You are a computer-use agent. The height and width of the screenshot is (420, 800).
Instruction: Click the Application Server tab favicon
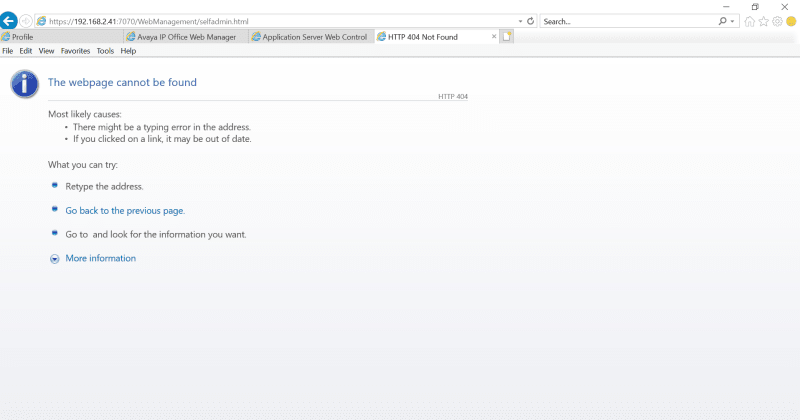(256, 37)
